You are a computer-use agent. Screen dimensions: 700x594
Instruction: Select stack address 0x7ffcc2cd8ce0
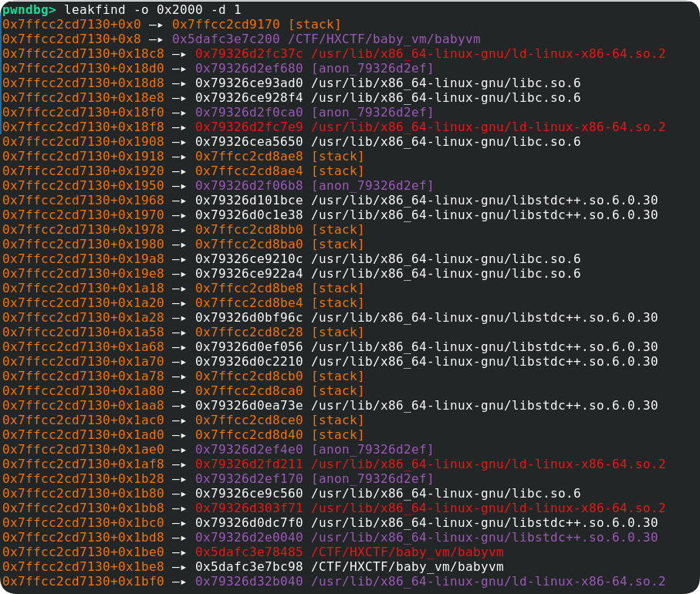click(x=249, y=420)
